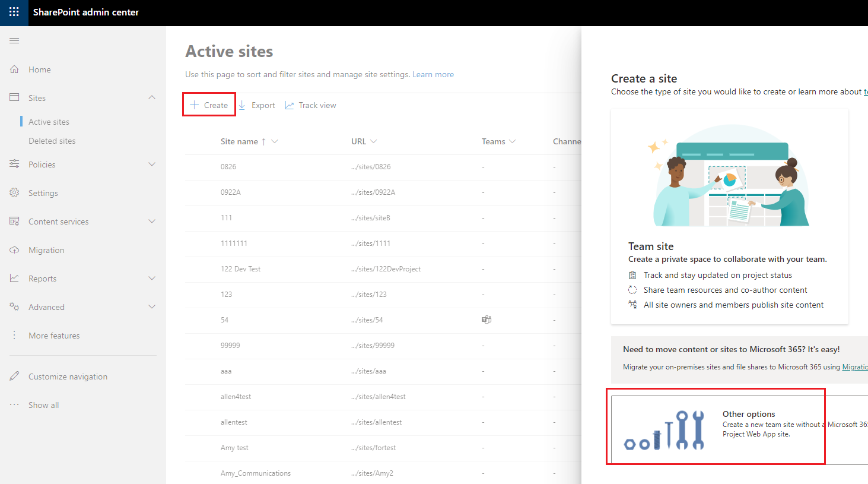
Task: Collapse navigation with the hamburger icon
Action: (x=14, y=40)
